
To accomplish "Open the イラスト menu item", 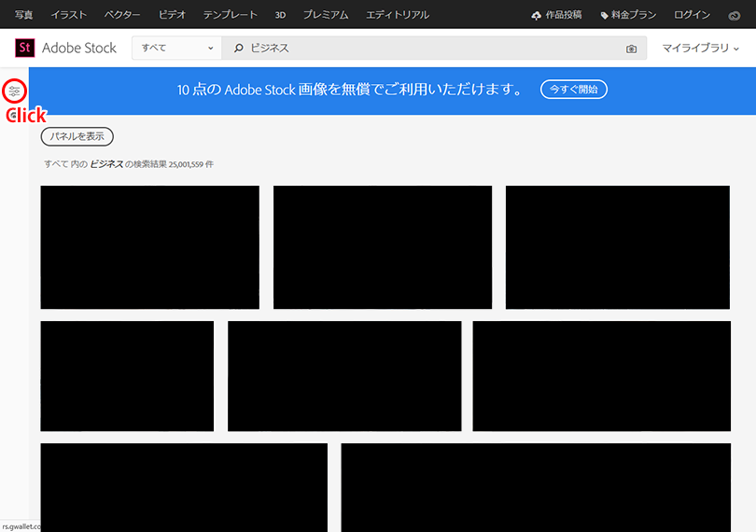I will 69,15.
